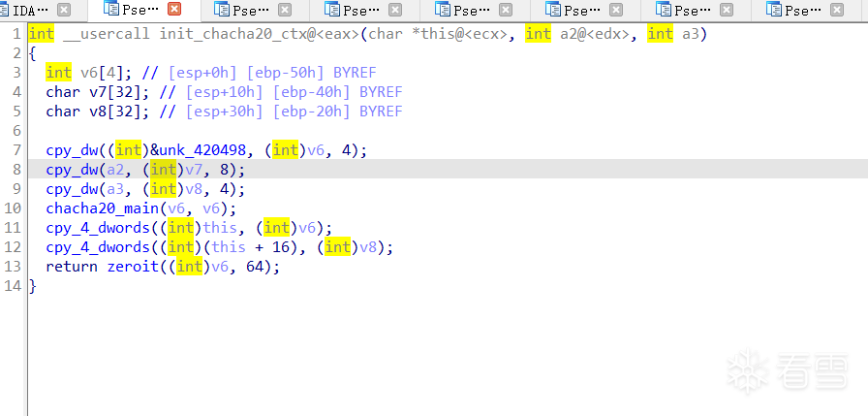Click a3 argument on line 9
Screen dimensions: 868x416
coord(115,189)
